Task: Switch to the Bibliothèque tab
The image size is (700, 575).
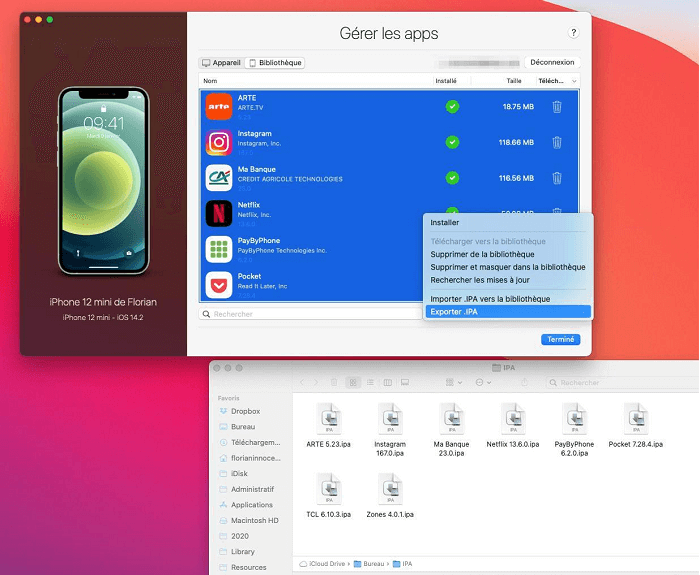Action: coord(275,63)
